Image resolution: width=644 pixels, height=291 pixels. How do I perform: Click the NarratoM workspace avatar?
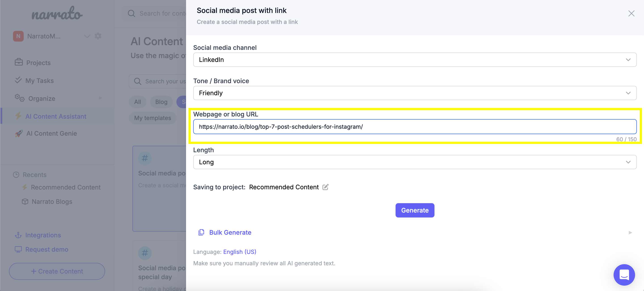click(18, 36)
